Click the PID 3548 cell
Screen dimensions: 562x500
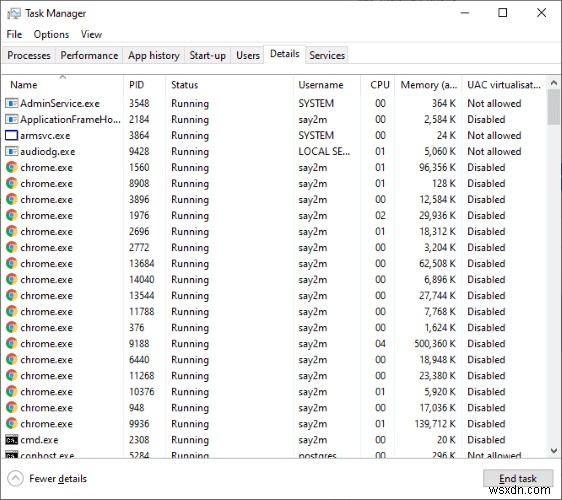coord(139,104)
